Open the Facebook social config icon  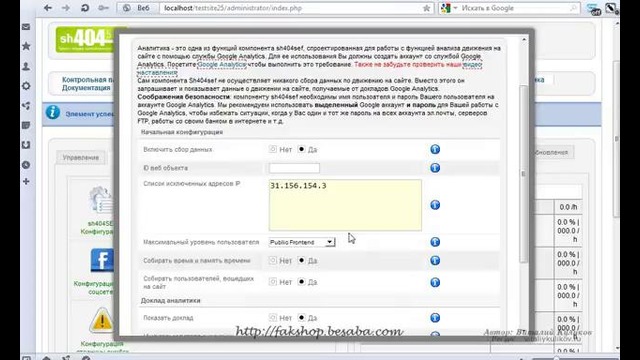(102, 260)
